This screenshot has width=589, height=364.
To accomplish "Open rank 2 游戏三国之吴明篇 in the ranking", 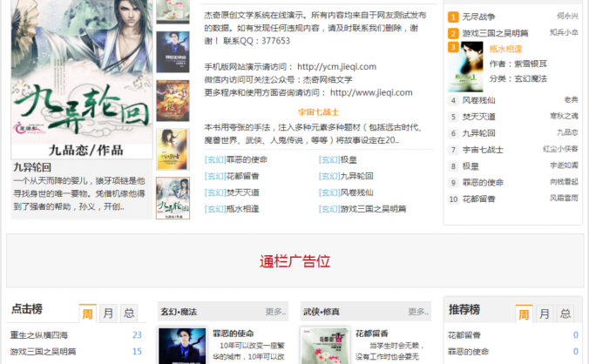I will pos(495,33).
